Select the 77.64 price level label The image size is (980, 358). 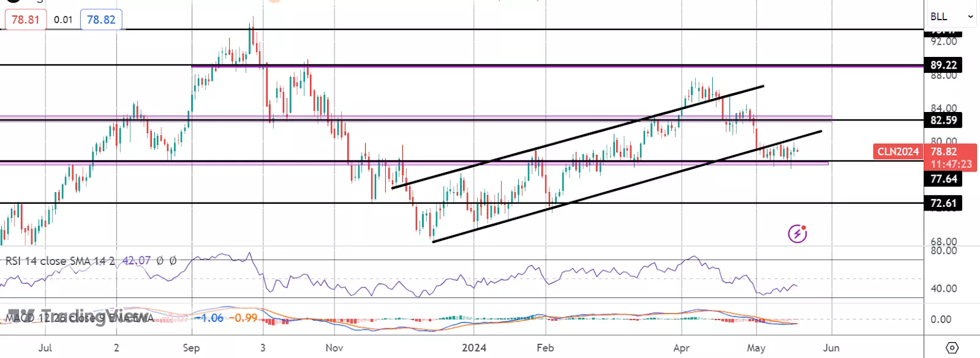click(x=943, y=179)
